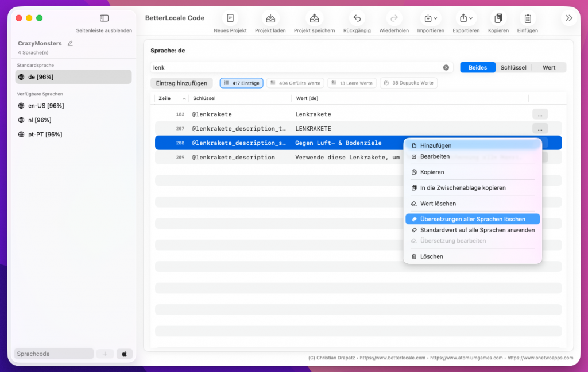The width and height of the screenshot is (588, 372).
Task: Switch search filter to Schlüssel
Action: click(513, 67)
